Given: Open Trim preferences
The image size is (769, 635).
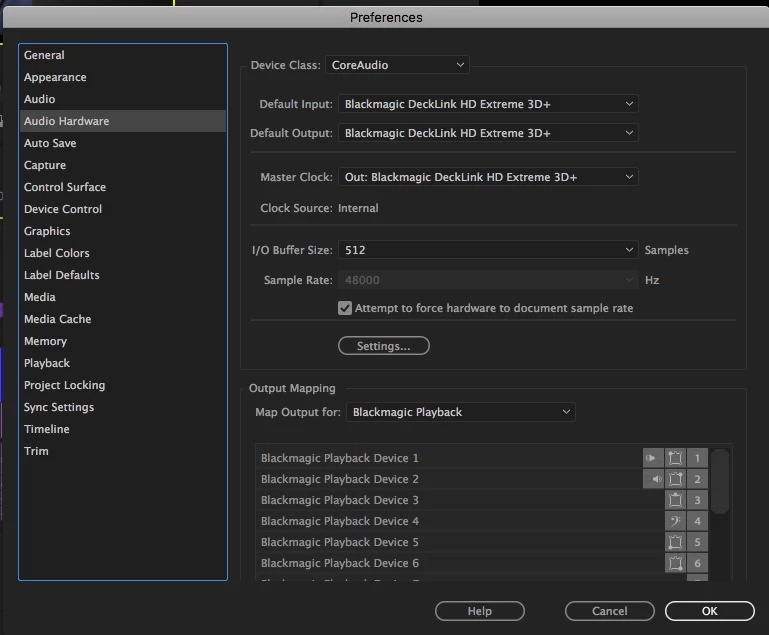Looking at the screenshot, I should coord(123,451).
